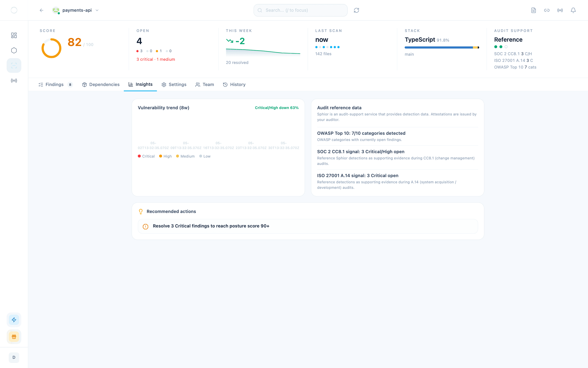The width and height of the screenshot is (588, 368).
Task: Click the refresh scan icon
Action: [356, 10]
